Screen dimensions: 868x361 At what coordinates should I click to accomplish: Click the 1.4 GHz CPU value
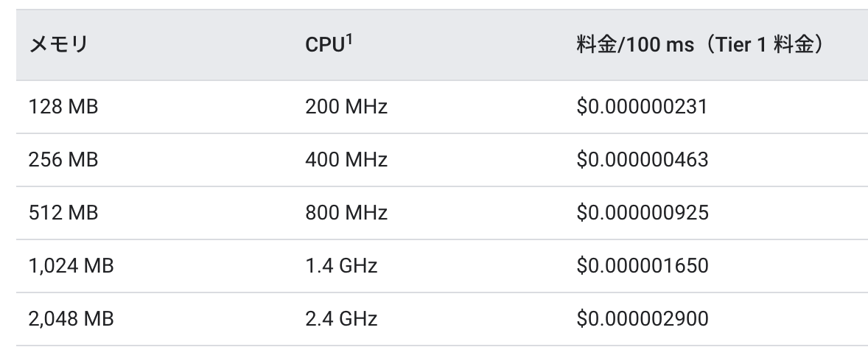(341, 266)
